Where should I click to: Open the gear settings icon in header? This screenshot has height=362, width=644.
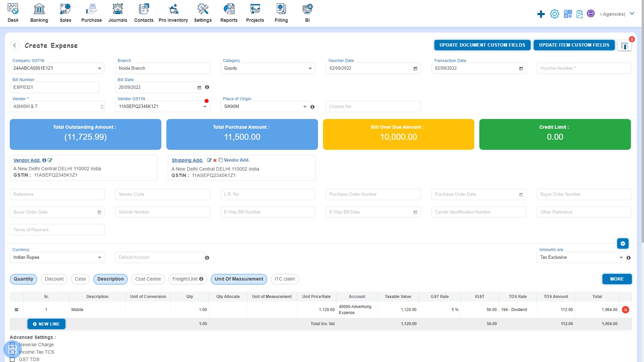pyautogui.click(x=554, y=14)
